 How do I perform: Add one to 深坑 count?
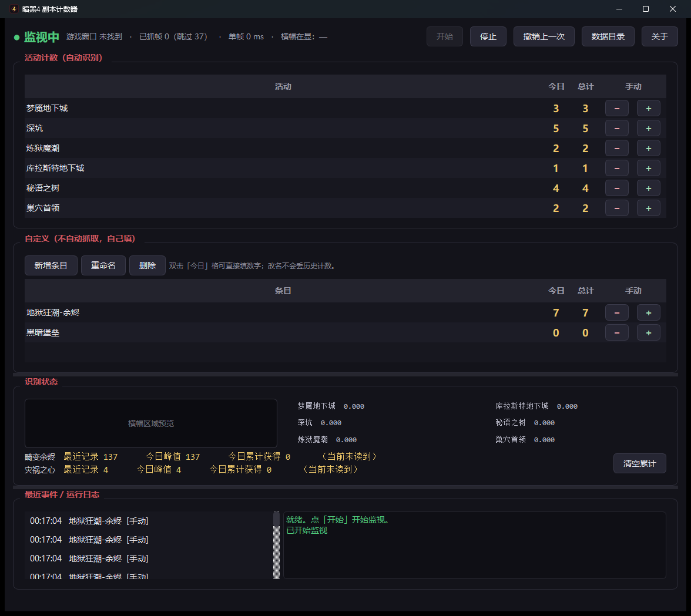pos(648,129)
